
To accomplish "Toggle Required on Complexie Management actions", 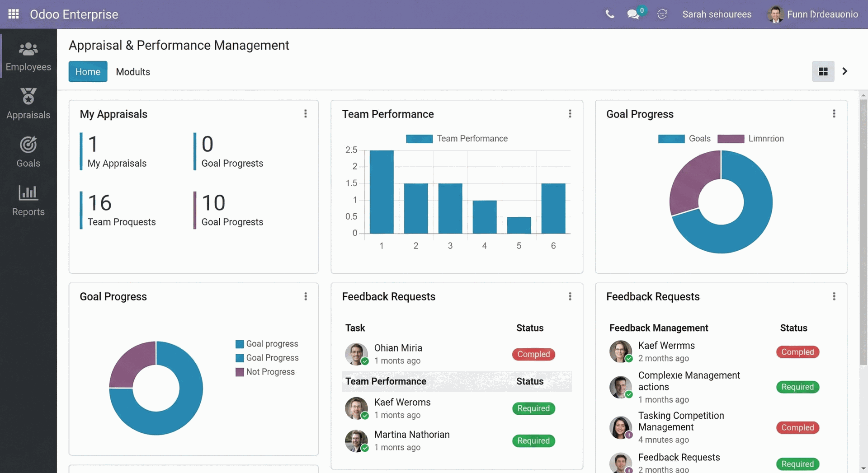I will [797, 387].
